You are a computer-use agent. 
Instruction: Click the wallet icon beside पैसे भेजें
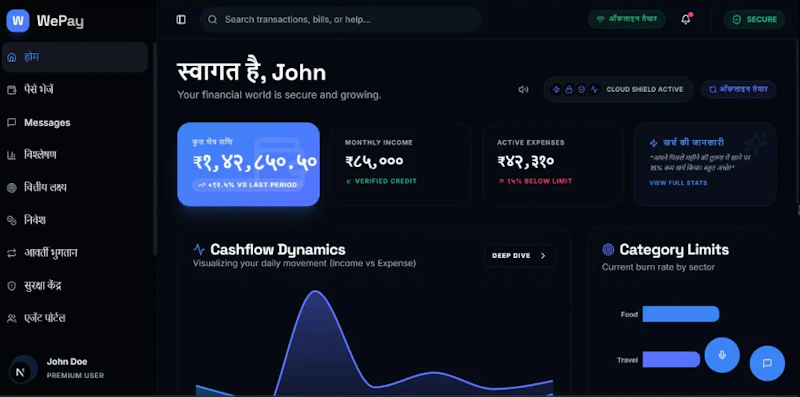[11, 90]
